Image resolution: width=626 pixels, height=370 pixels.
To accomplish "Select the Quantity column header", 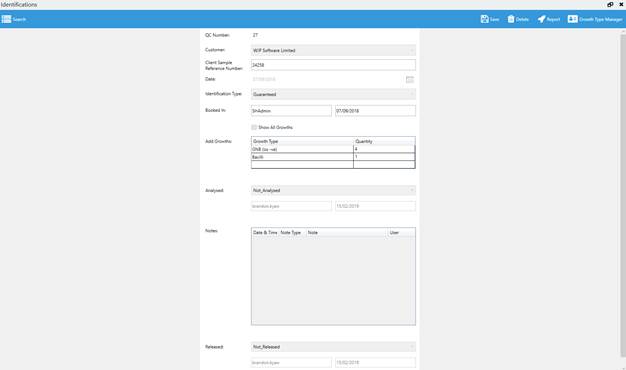I will click(x=384, y=141).
